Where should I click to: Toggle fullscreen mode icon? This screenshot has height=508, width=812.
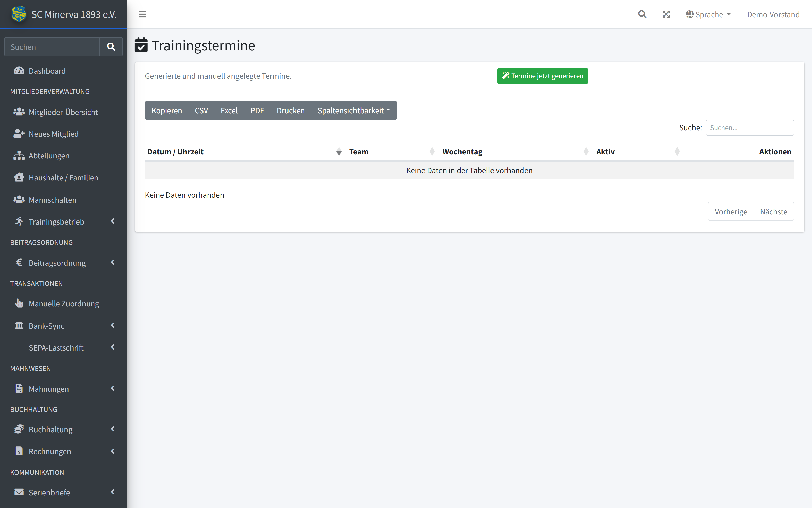click(x=666, y=14)
